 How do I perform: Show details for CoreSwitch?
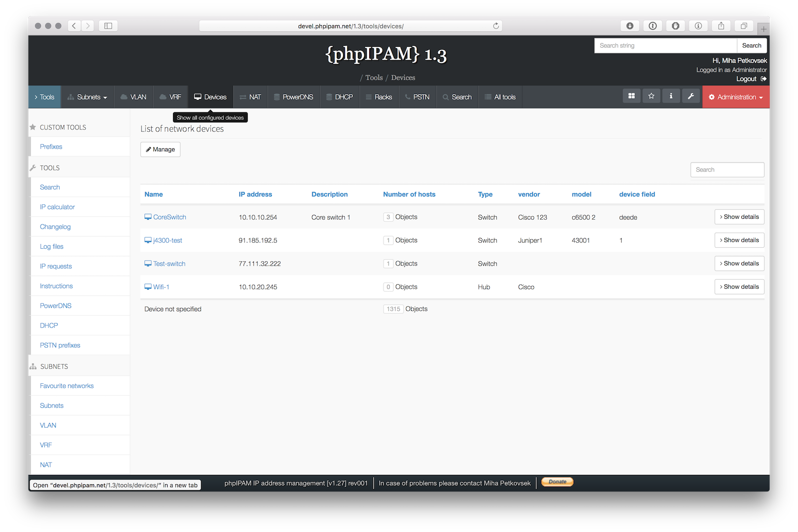(x=739, y=217)
